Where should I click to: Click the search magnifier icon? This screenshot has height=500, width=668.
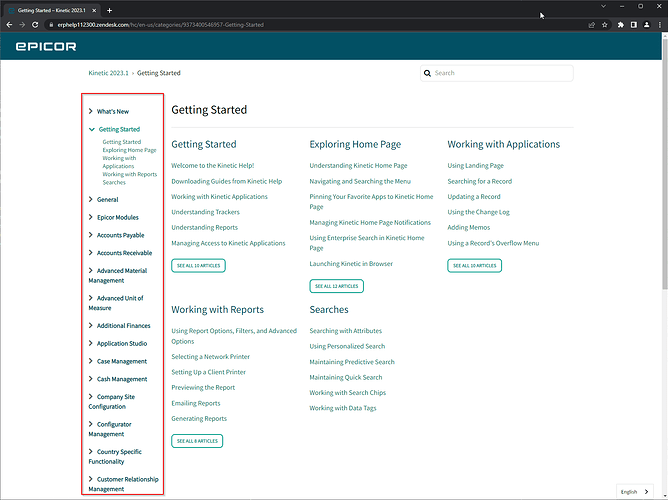tap(427, 73)
